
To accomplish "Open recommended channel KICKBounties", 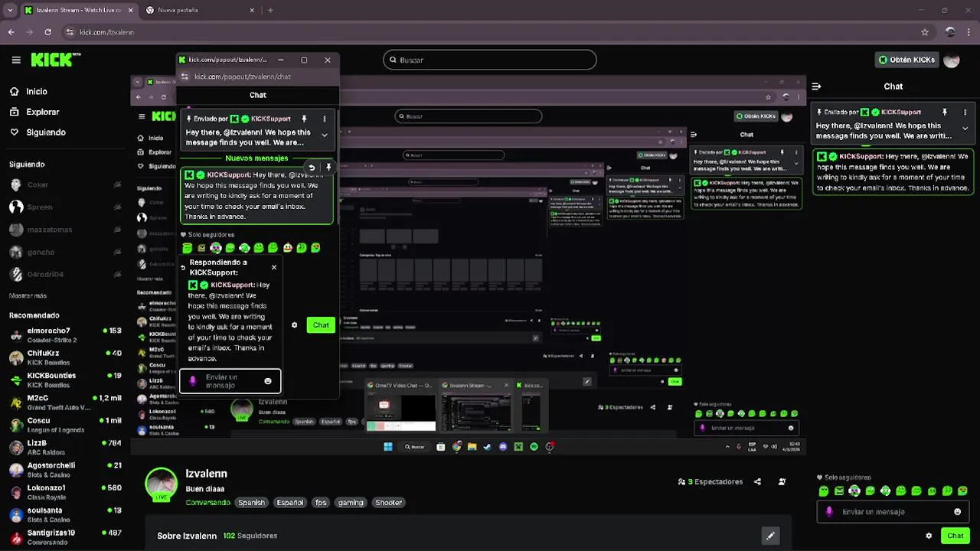I will click(65, 380).
